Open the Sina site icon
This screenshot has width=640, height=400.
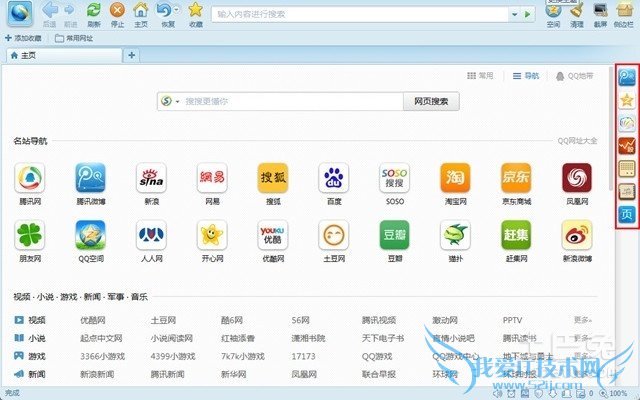pos(151,178)
